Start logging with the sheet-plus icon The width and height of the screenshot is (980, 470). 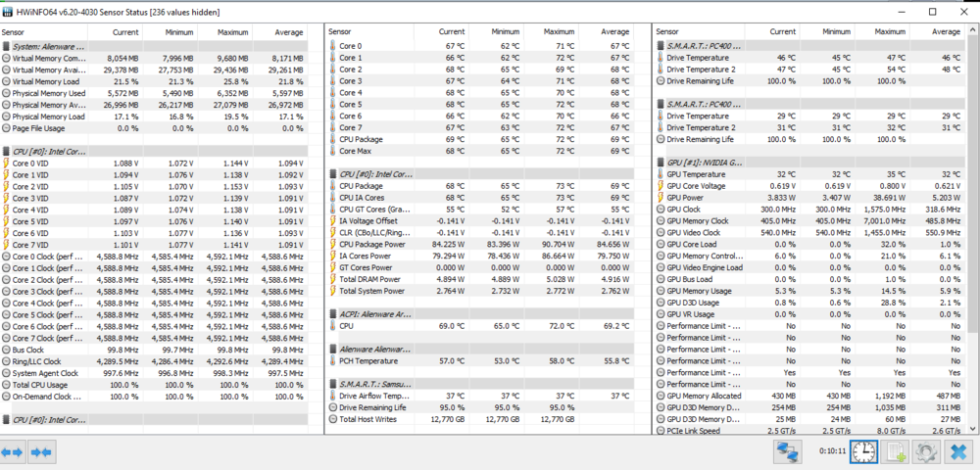click(x=895, y=451)
